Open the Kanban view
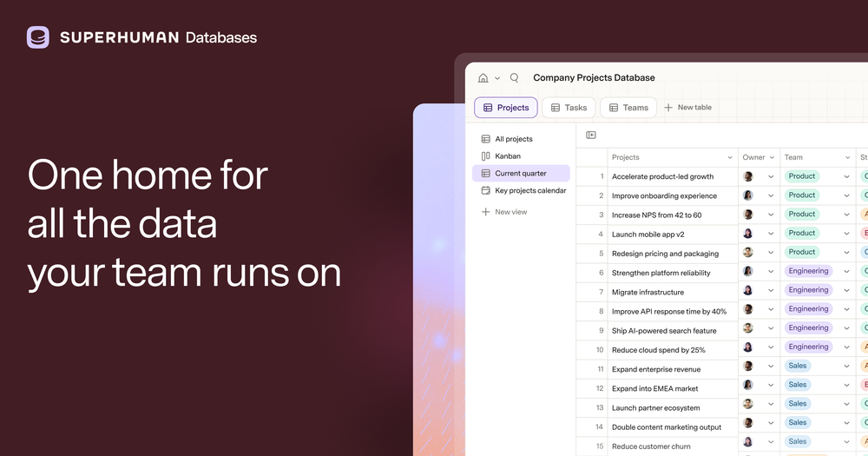Screen dimensions: 868x456 click(x=521, y=155)
